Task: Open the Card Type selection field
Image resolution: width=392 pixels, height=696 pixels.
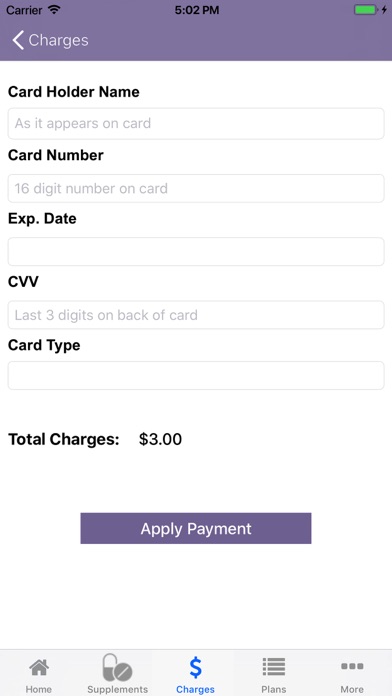Action: click(x=196, y=376)
